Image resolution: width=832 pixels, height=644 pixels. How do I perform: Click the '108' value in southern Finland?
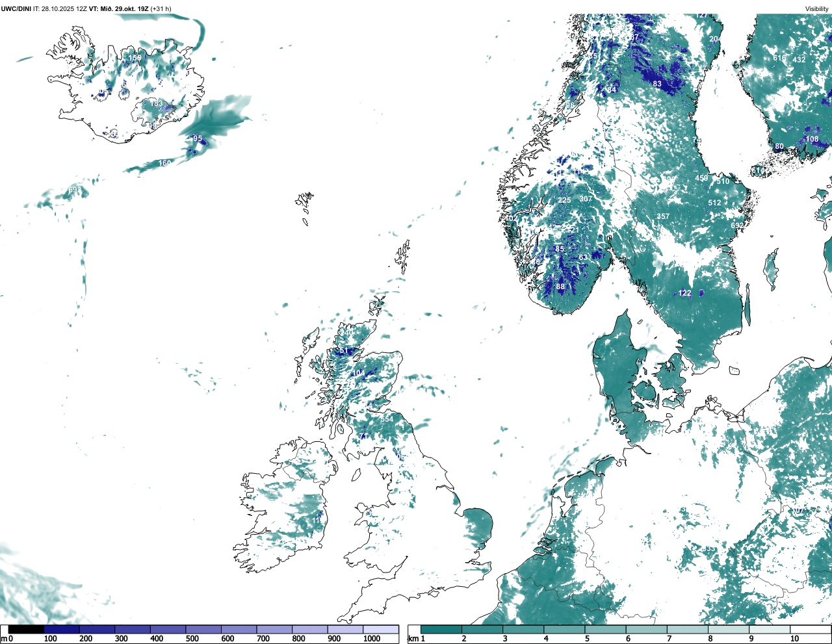[812, 139]
